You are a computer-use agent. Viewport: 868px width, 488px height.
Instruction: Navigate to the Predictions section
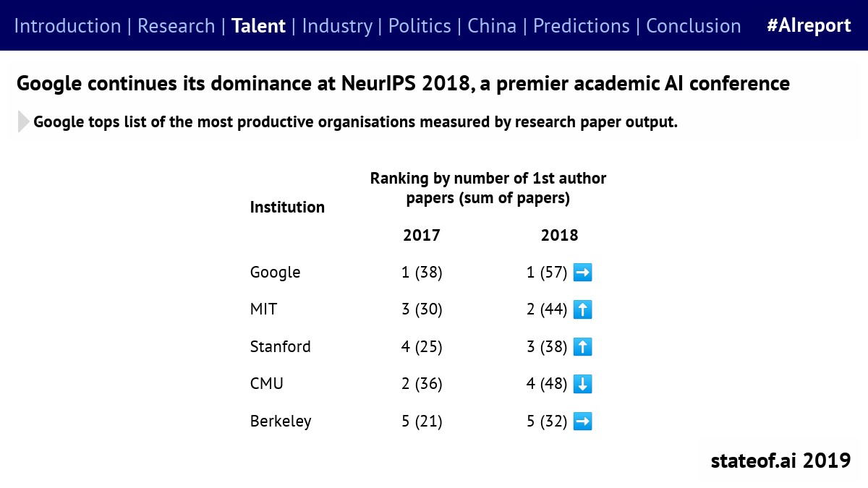(x=582, y=26)
